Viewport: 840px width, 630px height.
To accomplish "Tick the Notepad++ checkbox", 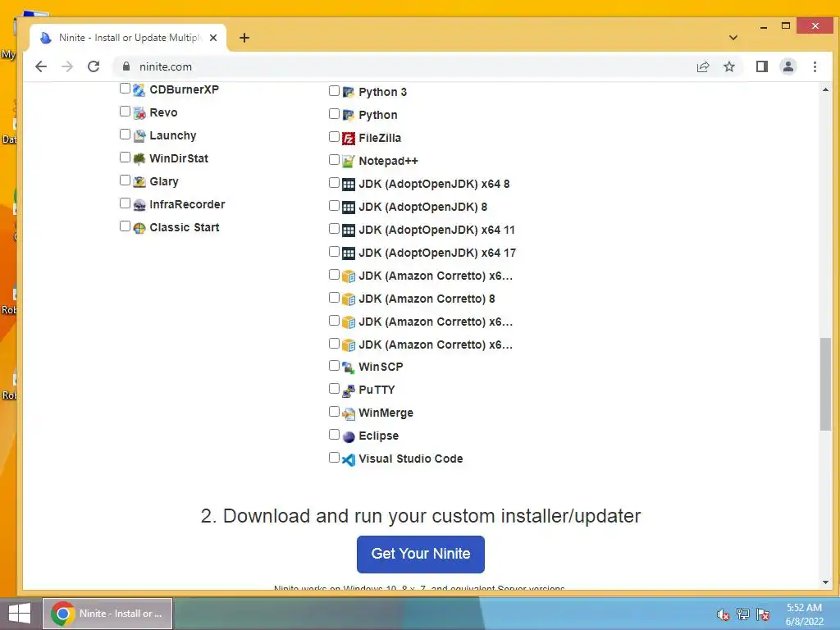I will [334, 160].
